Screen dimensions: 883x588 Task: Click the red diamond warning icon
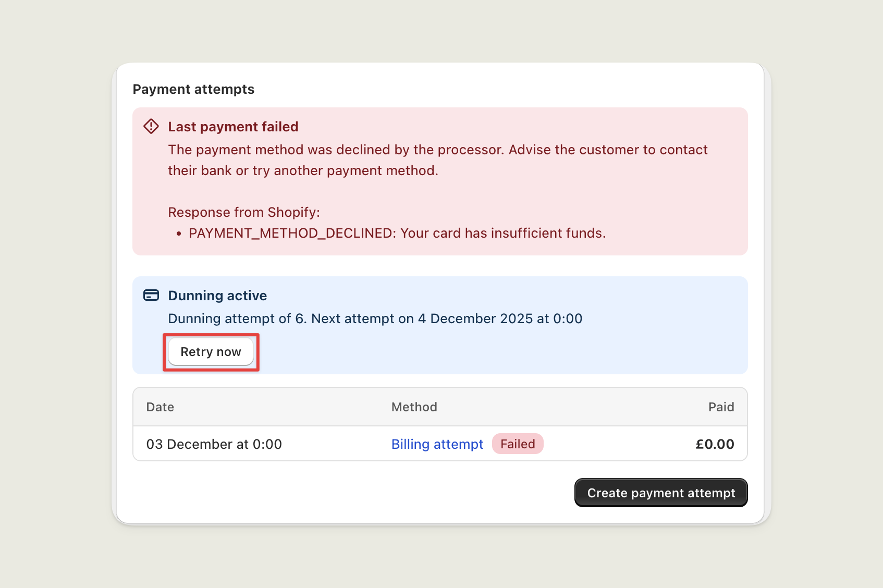click(x=151, y=126)
